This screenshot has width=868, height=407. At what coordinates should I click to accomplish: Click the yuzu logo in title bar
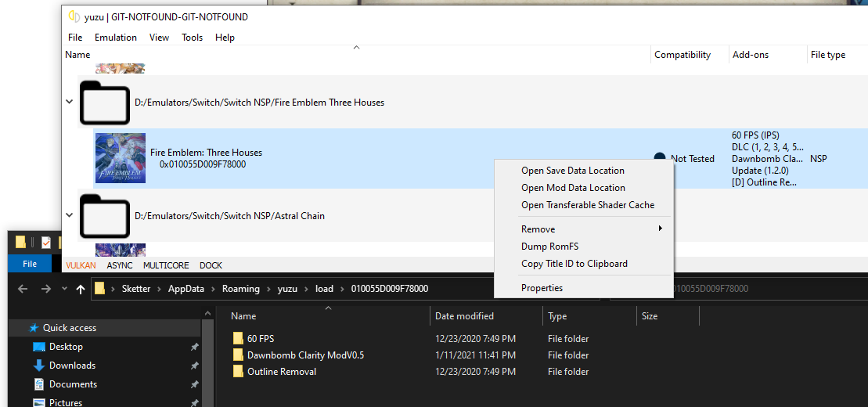click(x=74, y=16)
